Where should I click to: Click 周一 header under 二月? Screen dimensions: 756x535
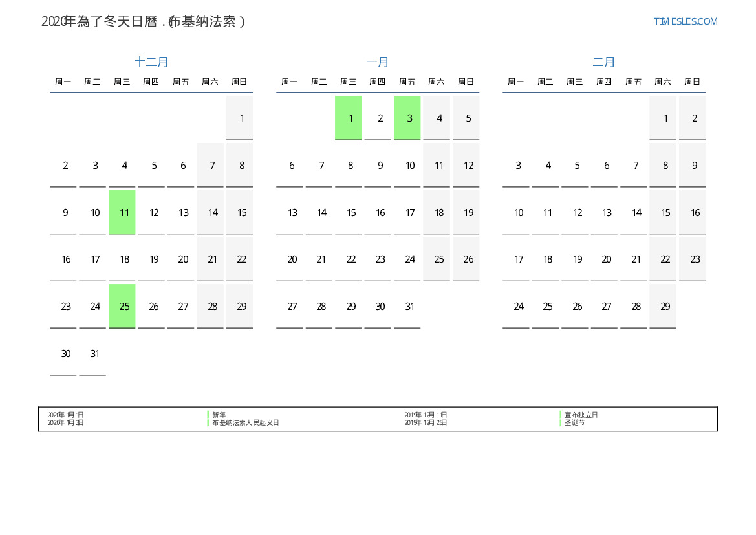(x=516, y=82)
